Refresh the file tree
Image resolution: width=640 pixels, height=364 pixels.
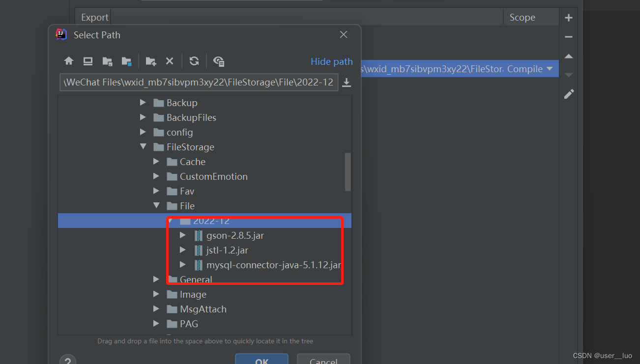point(194,61)
